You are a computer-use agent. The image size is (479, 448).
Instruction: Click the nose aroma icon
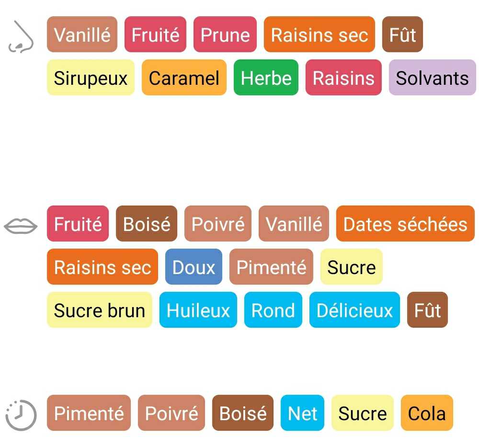[x=20, y=36]
